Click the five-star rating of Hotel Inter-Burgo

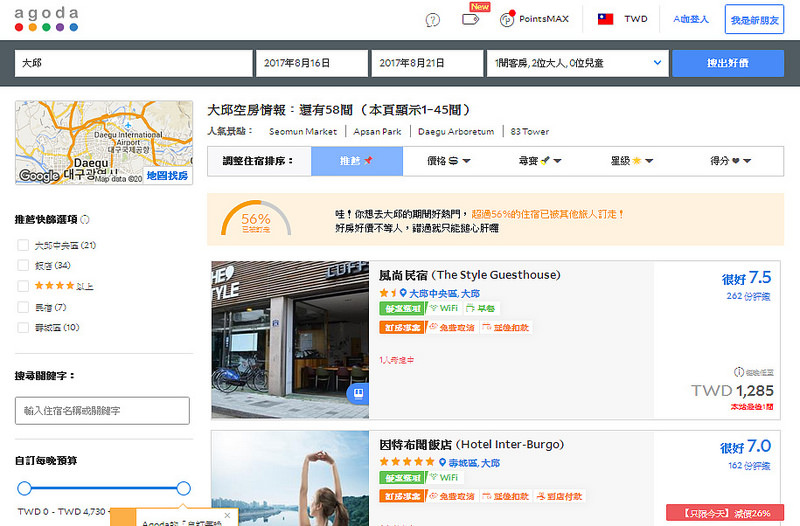(x=407, y=462)
